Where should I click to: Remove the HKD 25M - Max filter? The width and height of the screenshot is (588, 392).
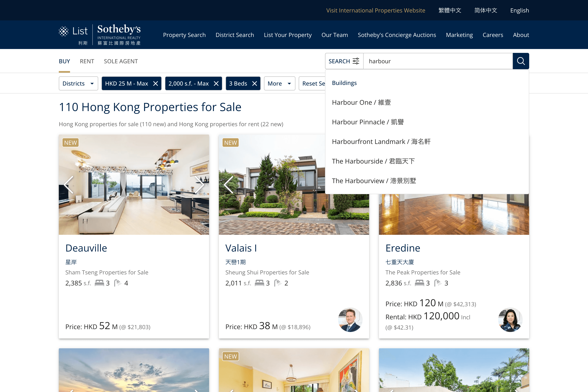pyautogui.click(x=156, y=83)
